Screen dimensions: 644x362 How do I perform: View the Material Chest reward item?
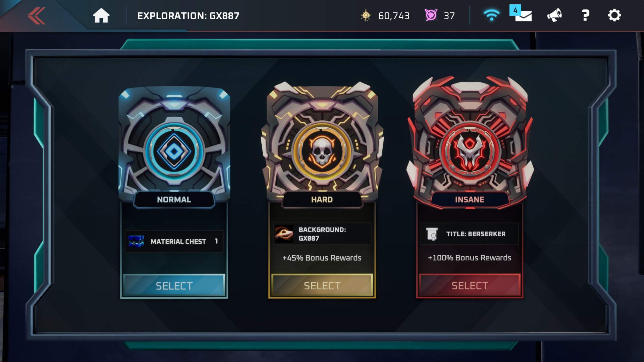pyautogui.click(x=174, y=241)
